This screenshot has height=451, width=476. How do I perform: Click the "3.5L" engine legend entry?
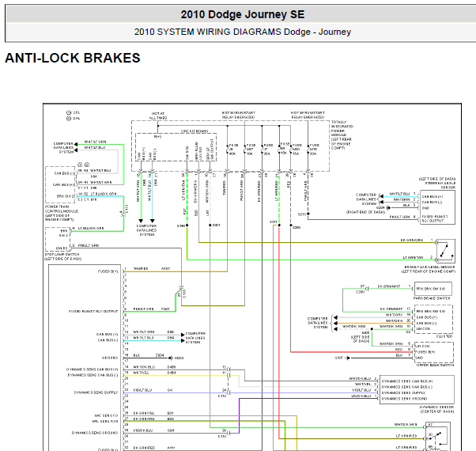point(74,112)
